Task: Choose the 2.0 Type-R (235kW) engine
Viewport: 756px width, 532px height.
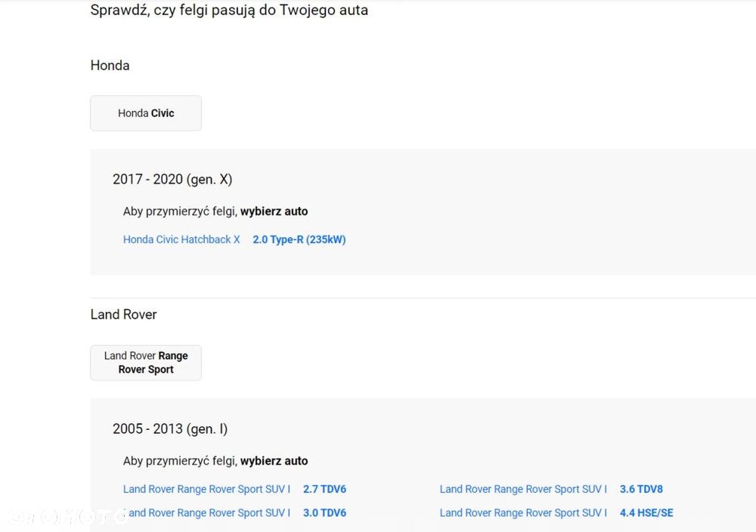Action: (299, 240)
